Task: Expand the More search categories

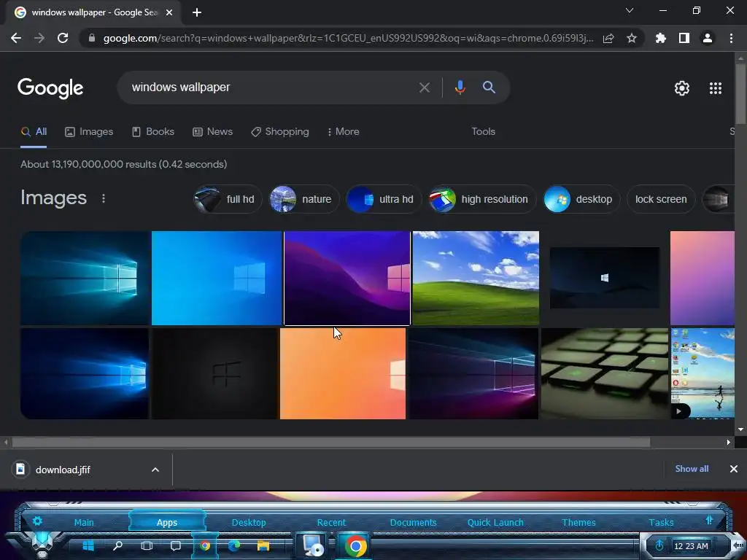Action: [344, 131]
